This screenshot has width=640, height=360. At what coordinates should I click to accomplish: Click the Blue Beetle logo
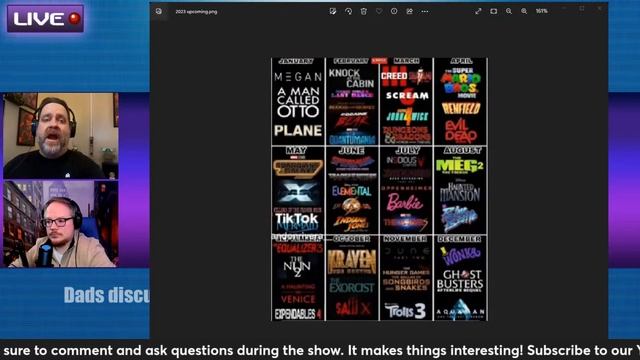(459, 218)
